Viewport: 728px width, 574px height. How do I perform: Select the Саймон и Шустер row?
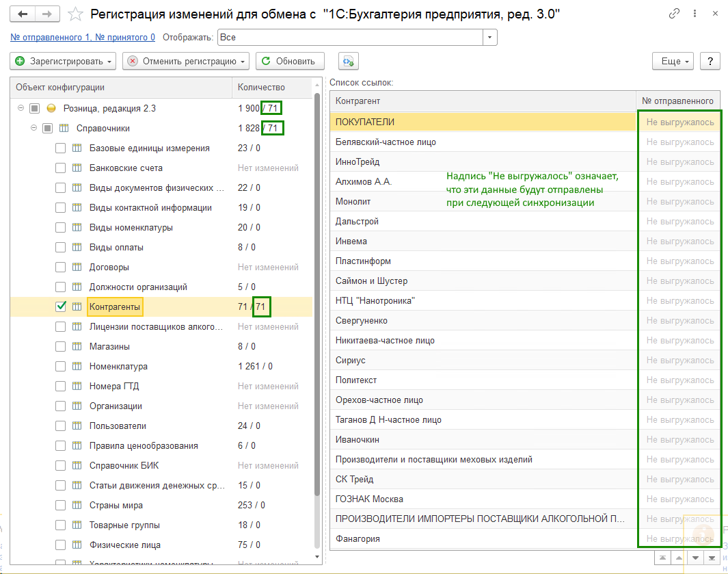525,281
